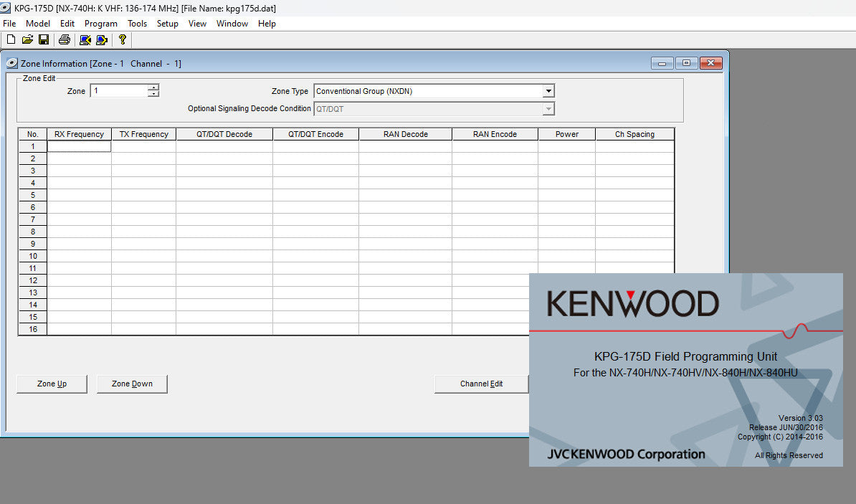Select channel row number 4
Screen dimensions: 856x504
(33, 183)
